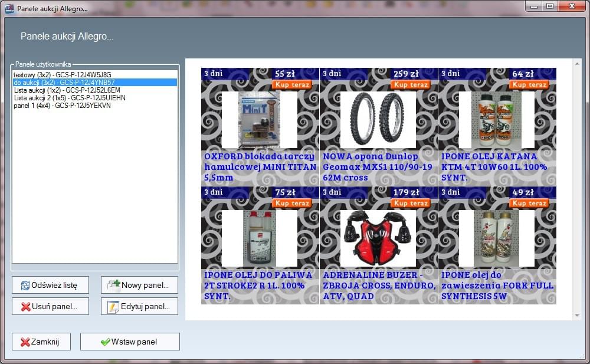Click the Dunlop Geomax tire product image
590x364 pixels.
coord(378,120)
